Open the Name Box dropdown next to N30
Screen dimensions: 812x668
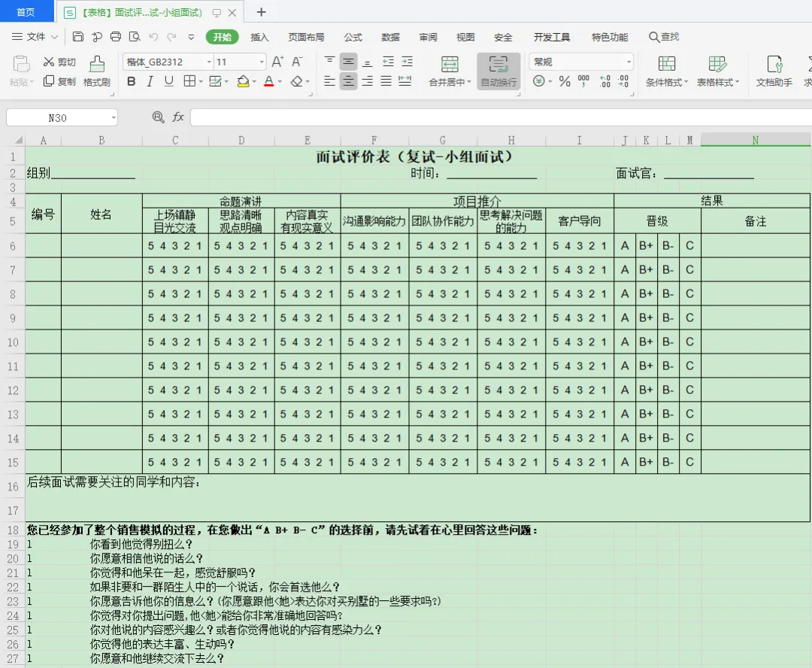[114, 117]
